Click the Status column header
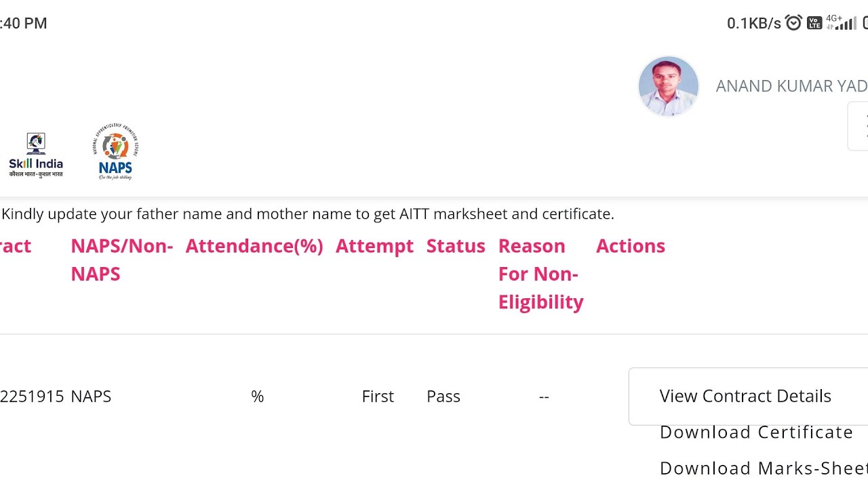 click(x=456, y=246)
